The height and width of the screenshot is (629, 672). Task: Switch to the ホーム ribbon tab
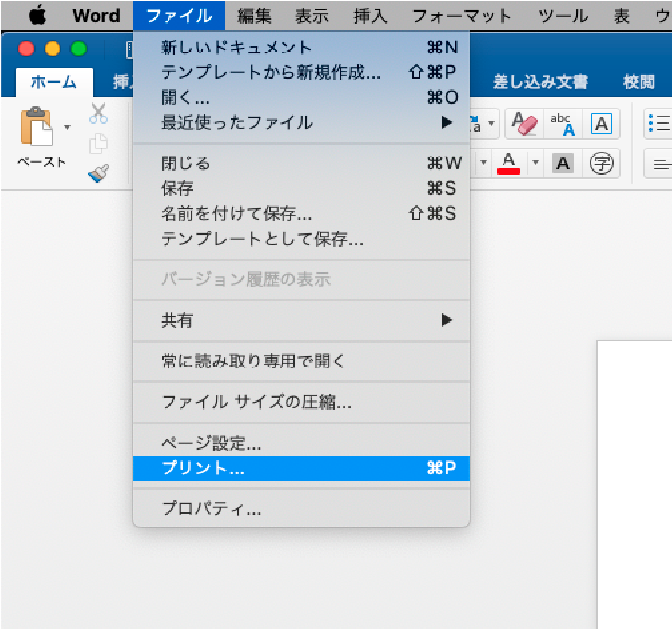pyautogui.click(x=54, y=82)
